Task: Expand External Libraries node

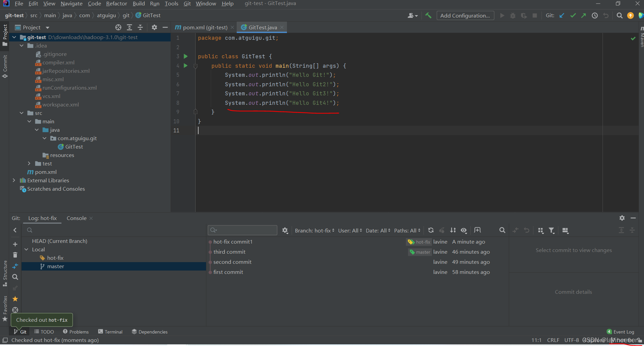Action: tap(14, 181)
